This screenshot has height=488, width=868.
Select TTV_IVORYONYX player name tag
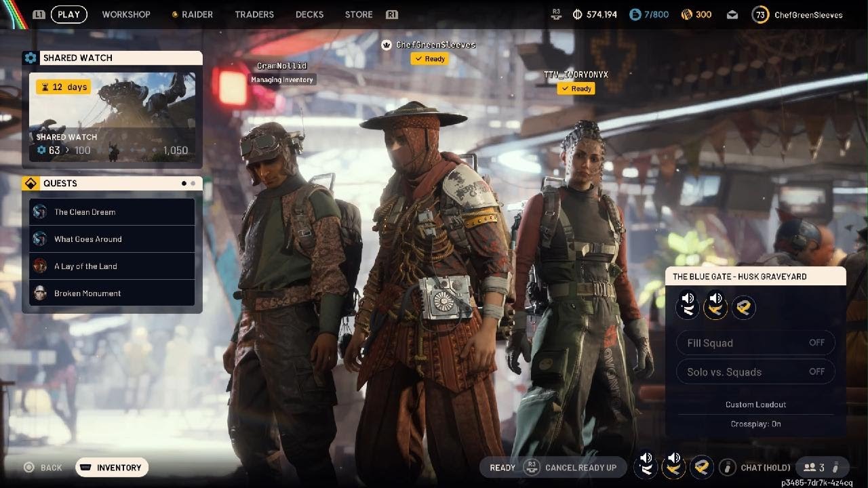(576, 75)
